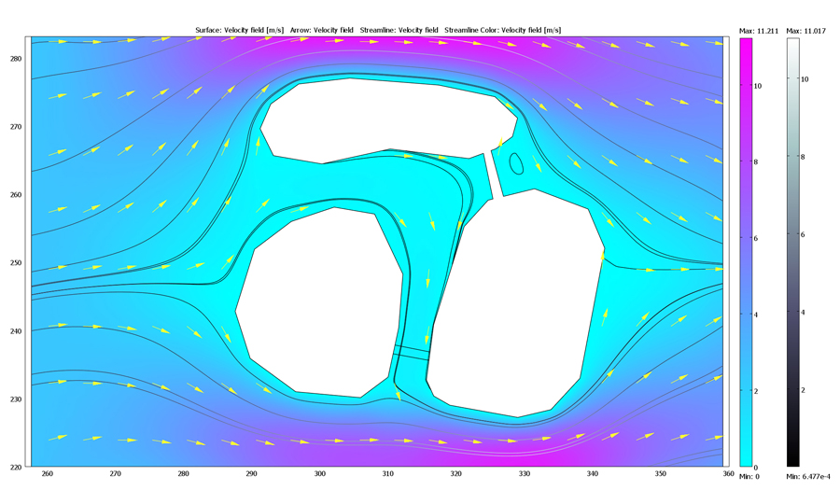Select the lower-right white obstacle
840x504 pixels.
pos(517,305)
